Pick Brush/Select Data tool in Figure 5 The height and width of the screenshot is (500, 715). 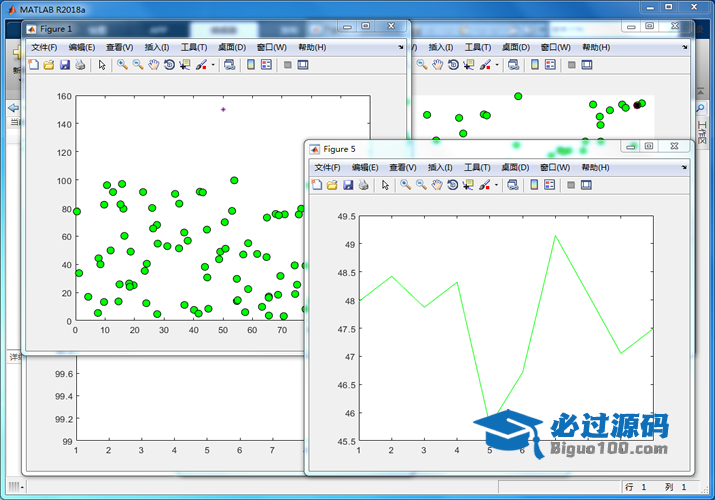[484, 185]
